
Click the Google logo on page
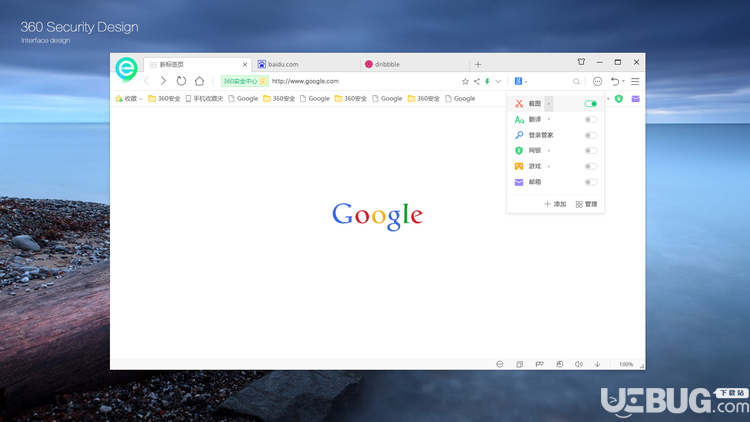377,216
